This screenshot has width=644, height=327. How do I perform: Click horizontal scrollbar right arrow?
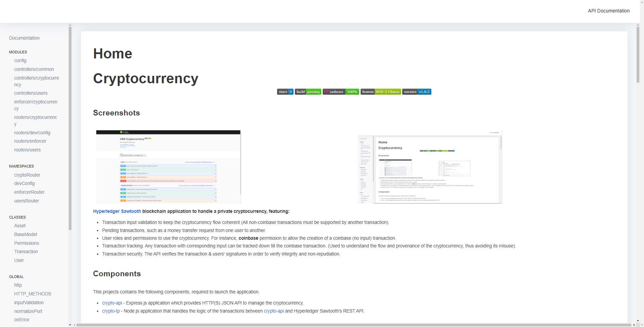coord(634,325)
